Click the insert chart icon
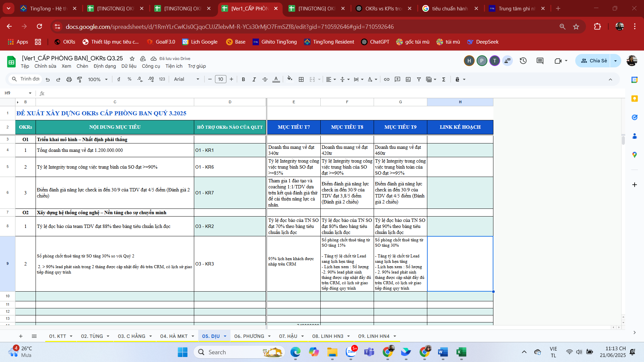 click(408, 79)
